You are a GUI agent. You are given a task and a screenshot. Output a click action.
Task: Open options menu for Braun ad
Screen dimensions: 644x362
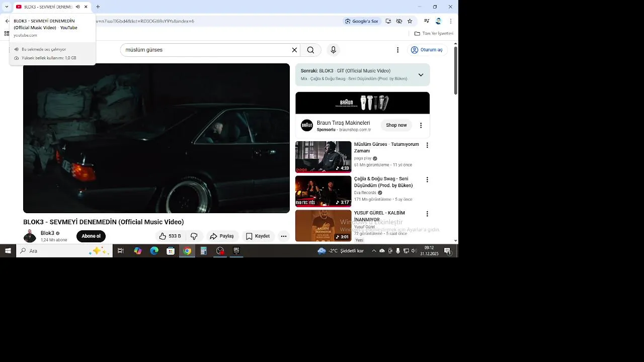click(421, 125)
